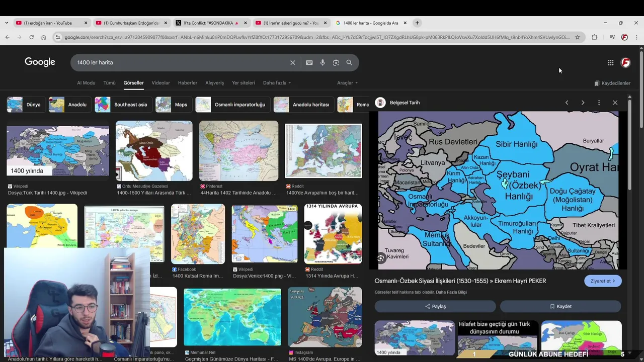Close the image preview panel
644x362 pixels.
[615, 103]
